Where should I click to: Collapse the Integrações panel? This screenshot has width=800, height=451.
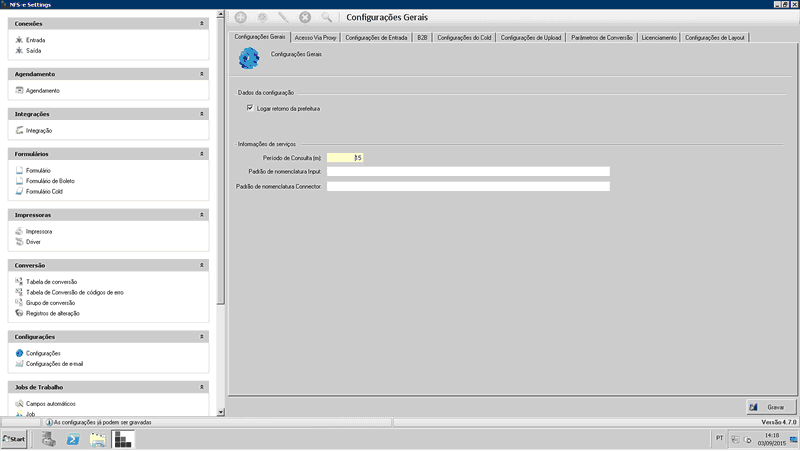pos(202,114)
